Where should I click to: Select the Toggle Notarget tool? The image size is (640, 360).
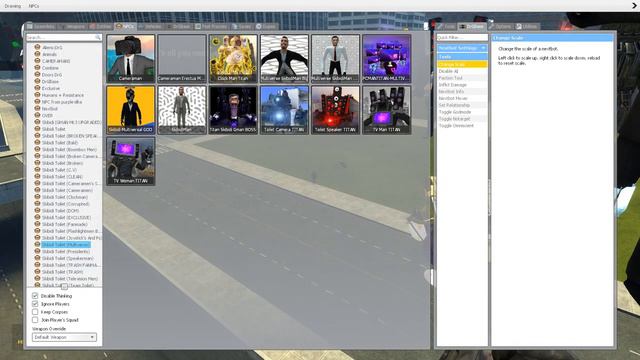[462, 119]
